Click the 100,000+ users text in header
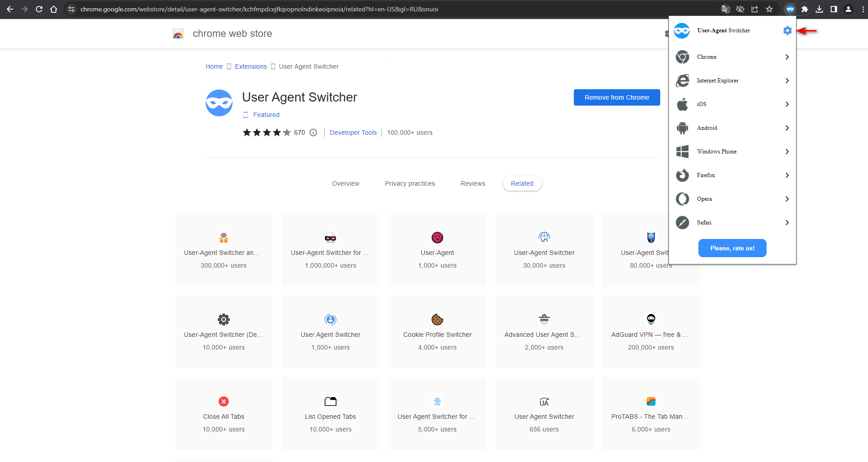 click(x=410, y=132)
